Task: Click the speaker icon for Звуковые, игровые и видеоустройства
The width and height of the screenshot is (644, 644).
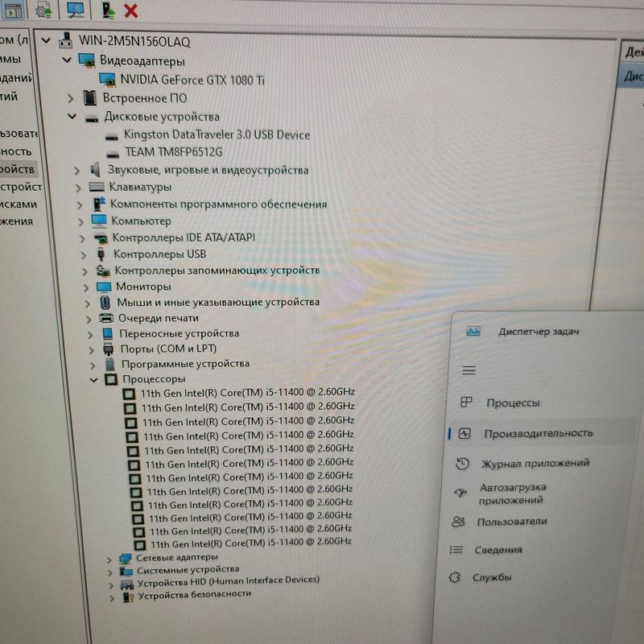Action: [x=95, y=170]
